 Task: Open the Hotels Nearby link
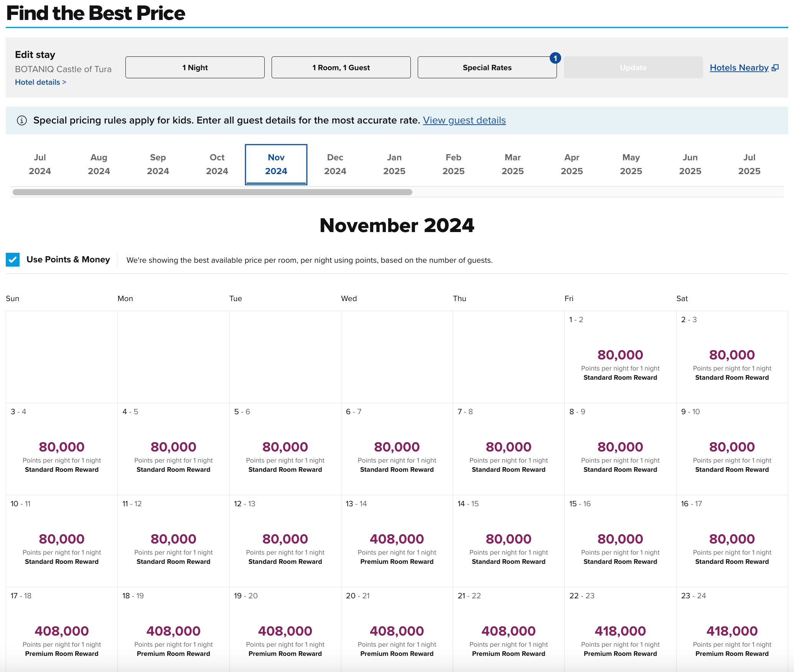pyautogui.click(x=739, y=68)
